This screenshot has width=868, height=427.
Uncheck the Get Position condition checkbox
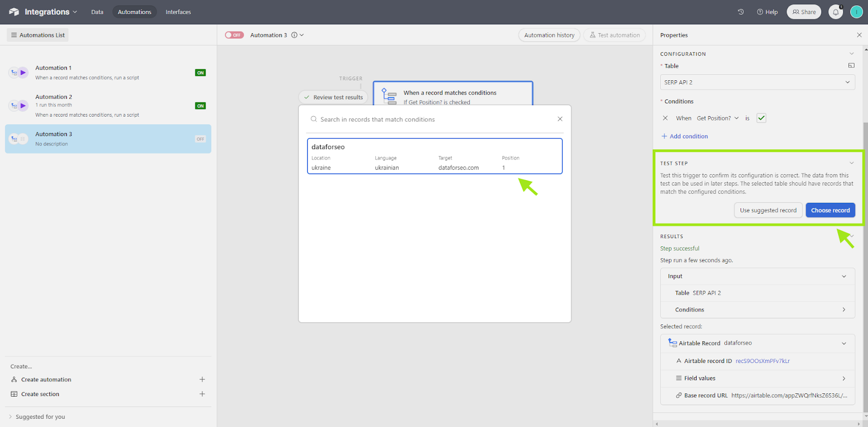(x=761, y=118)
